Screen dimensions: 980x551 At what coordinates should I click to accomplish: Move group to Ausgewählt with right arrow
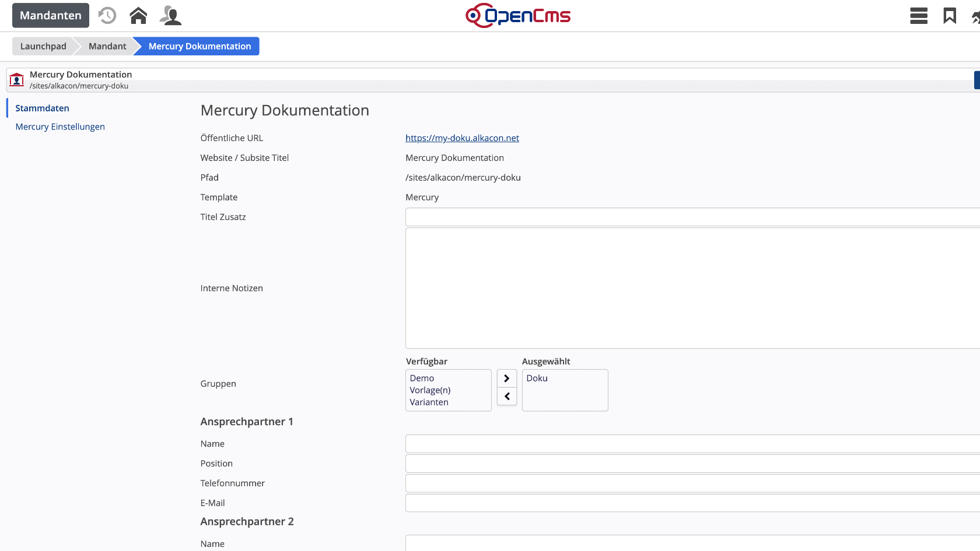tap(506, 378)
